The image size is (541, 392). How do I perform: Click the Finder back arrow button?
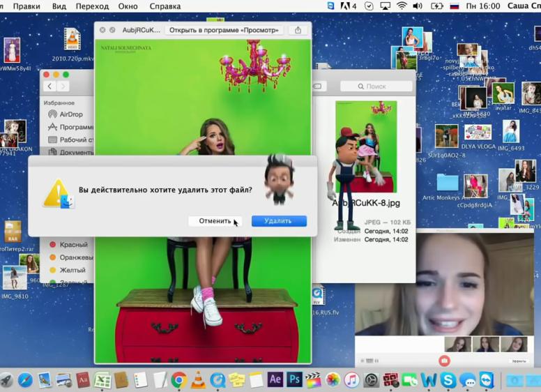(x=49, y=86)
